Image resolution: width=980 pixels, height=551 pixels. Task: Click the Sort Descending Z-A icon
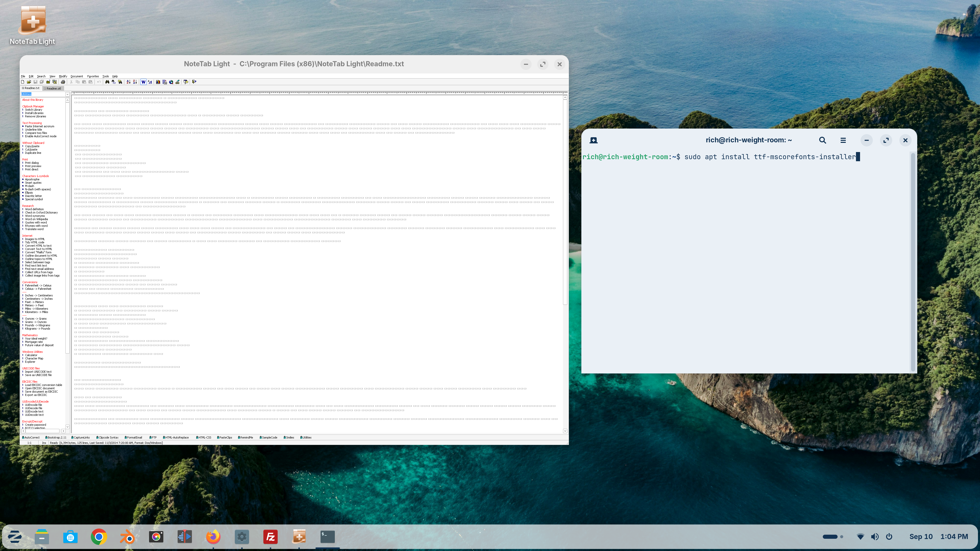point(135,82)
